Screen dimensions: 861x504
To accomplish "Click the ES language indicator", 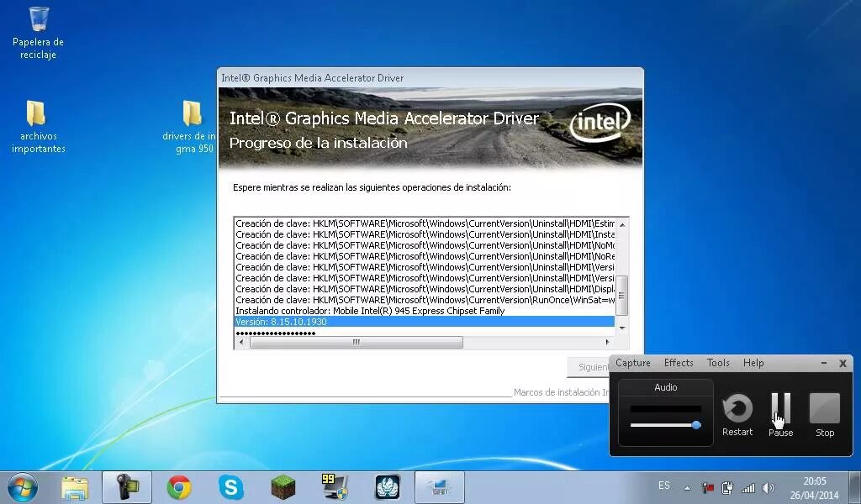I will click(664, 486).
